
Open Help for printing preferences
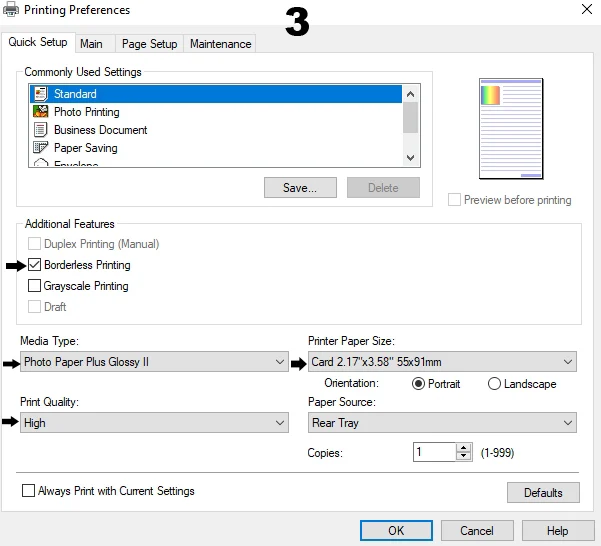pyautogui.click(x=558, y=531)
